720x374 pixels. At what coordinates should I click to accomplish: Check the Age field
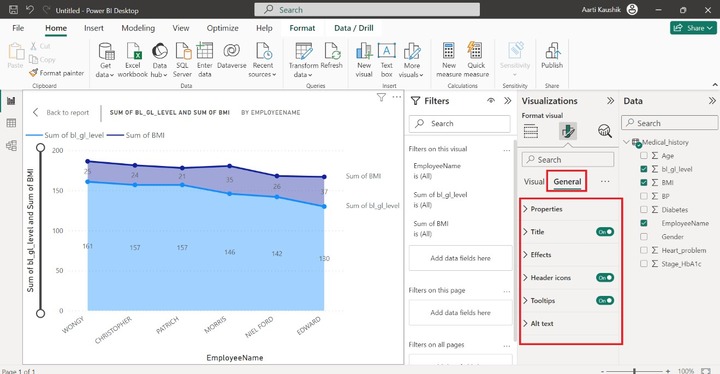(644, 155)
